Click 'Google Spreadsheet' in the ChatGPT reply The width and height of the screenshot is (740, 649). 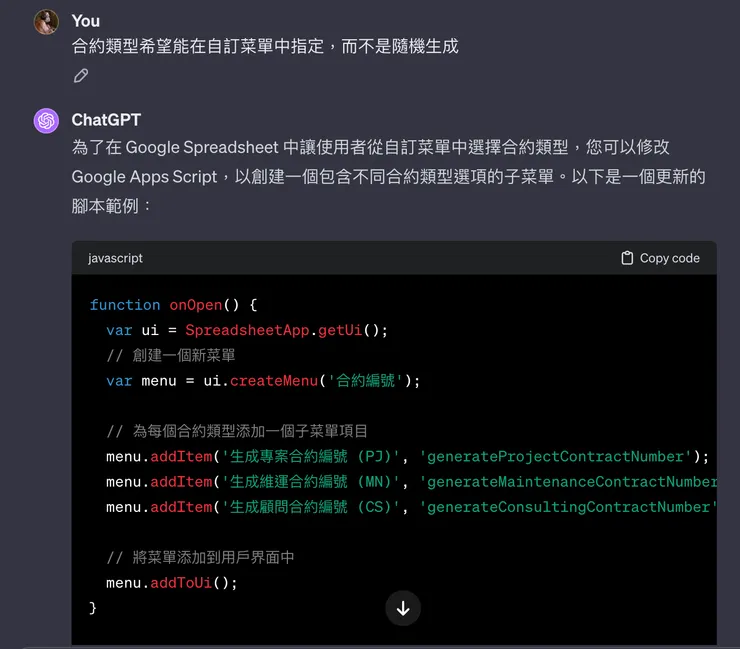(202, 147)
